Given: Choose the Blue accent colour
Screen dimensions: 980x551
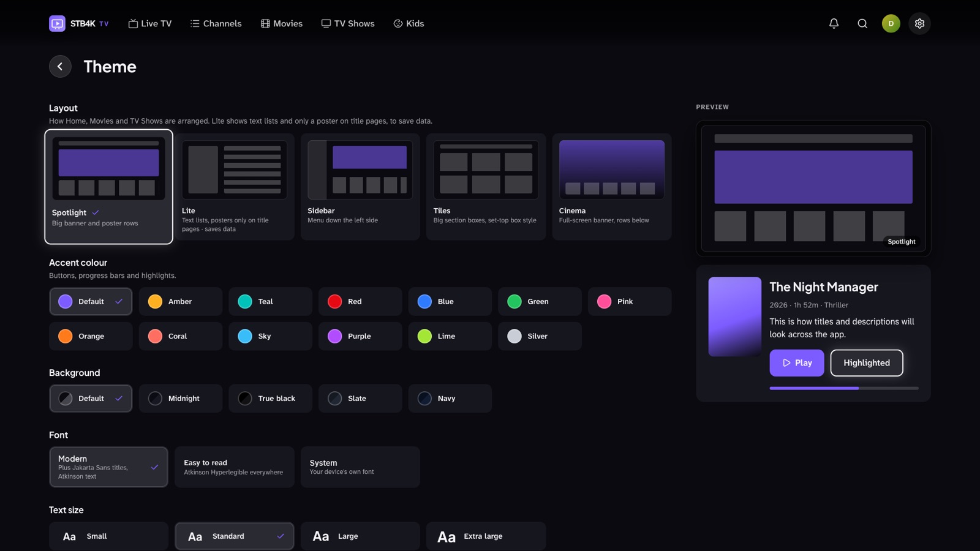Looking at the screenshot, I should click(x=450, y=301).
